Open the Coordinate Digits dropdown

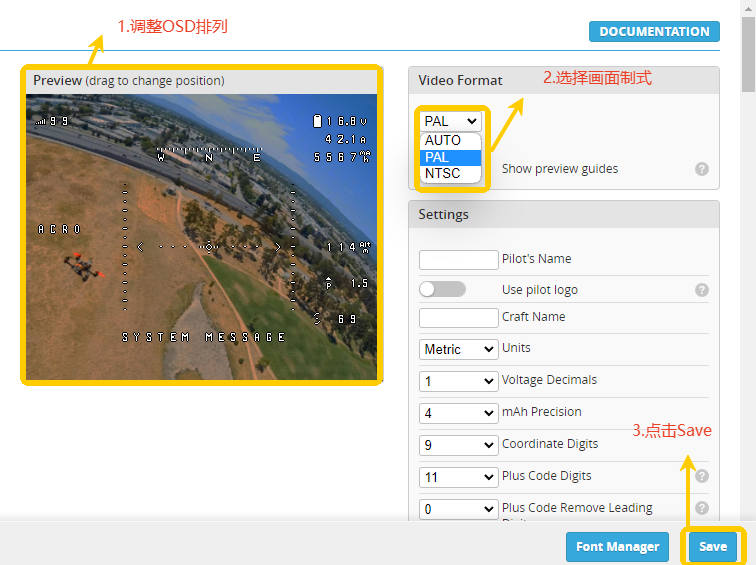pyautogui.click(x=459, y=445)
